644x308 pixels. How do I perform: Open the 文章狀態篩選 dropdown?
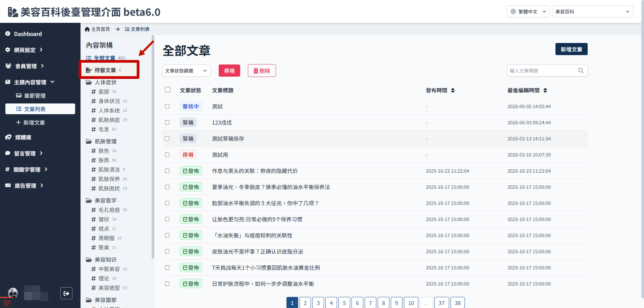tap(186, 71)
